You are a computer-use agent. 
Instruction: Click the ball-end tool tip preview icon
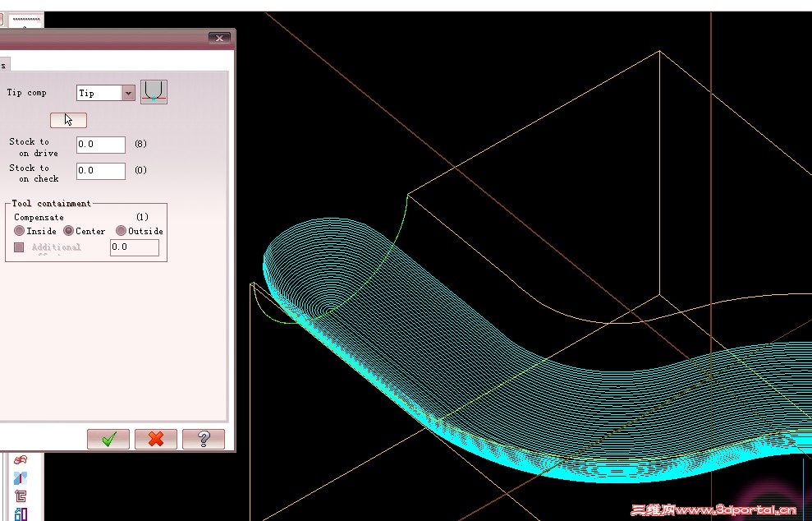(154, 92)
